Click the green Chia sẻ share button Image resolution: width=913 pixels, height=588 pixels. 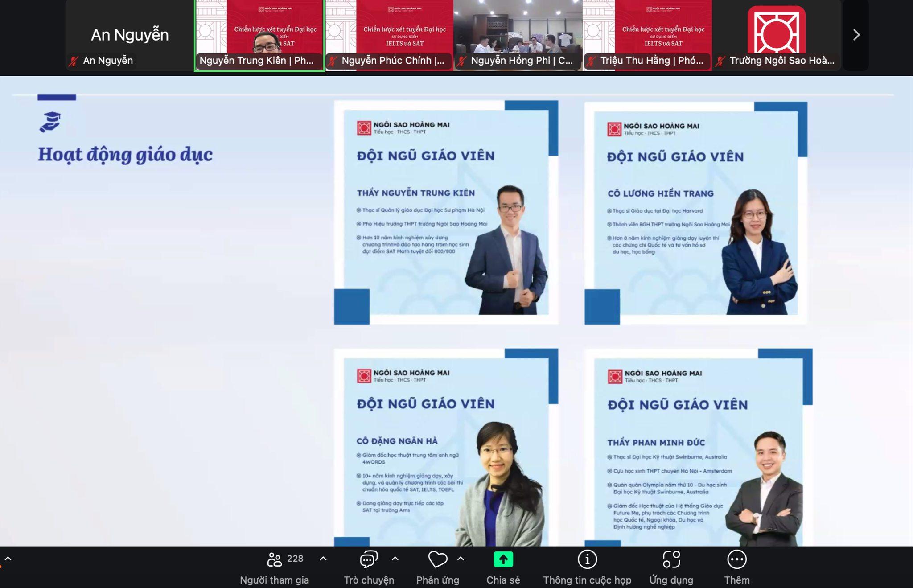503,559
